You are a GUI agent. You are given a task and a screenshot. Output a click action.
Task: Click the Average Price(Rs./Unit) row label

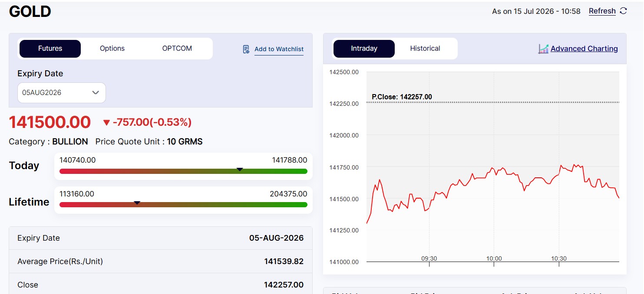pos(60,261)
